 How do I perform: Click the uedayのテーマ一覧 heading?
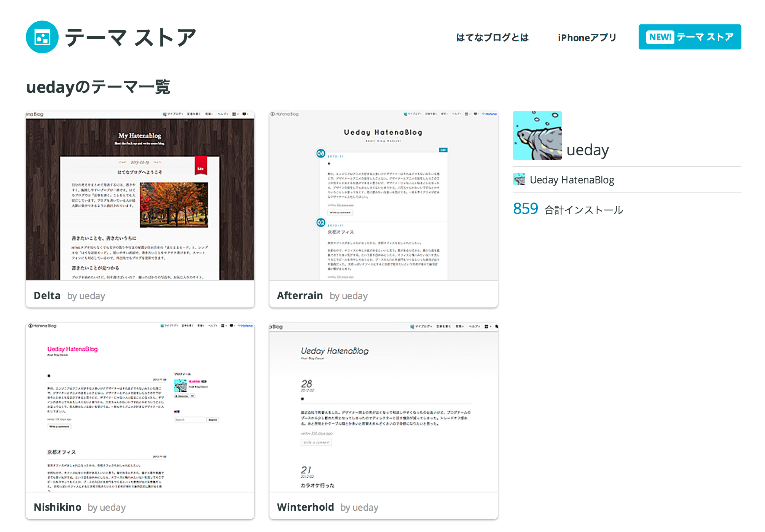(98, 87)
